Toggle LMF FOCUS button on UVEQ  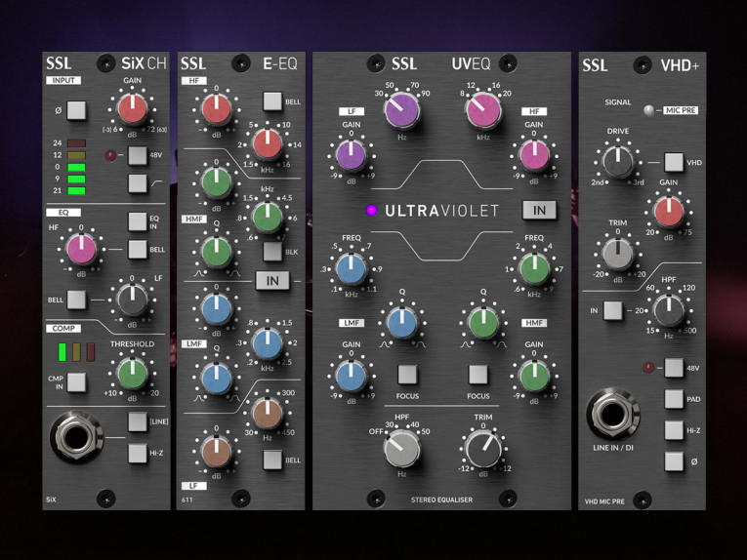pos(407,375)
